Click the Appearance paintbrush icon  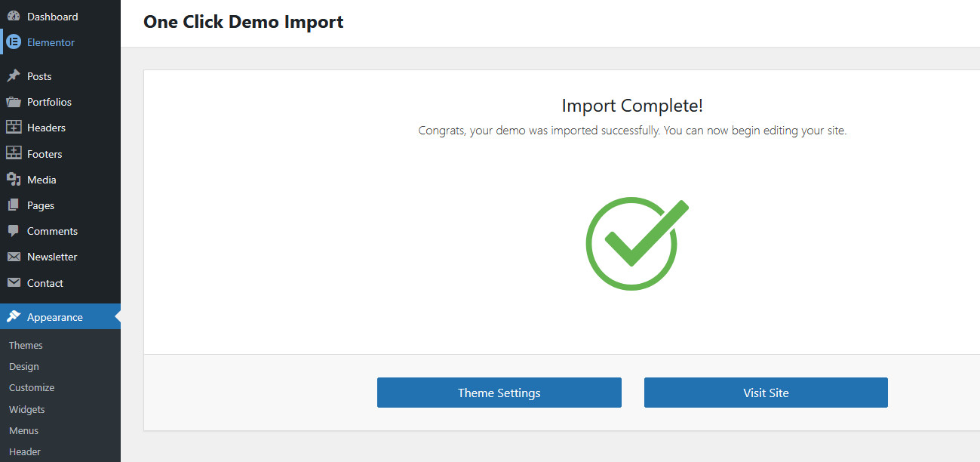tap(14, 317)
